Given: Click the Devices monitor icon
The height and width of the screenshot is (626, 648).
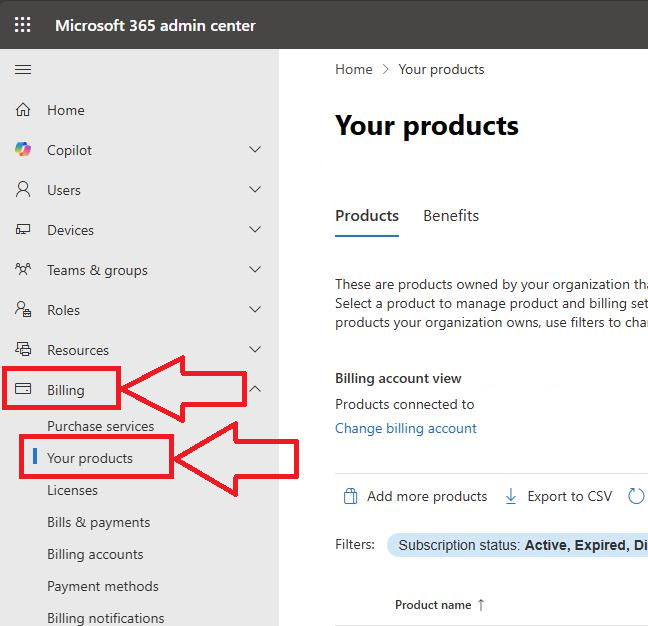Looking at the screenshot, I should pos(23,230).
